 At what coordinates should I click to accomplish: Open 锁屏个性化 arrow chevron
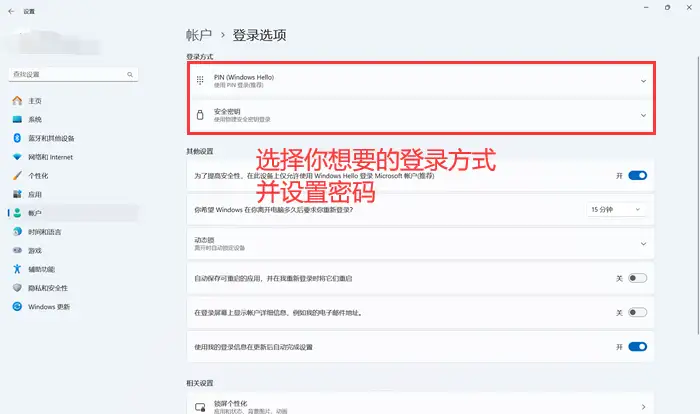coord(643,407)
